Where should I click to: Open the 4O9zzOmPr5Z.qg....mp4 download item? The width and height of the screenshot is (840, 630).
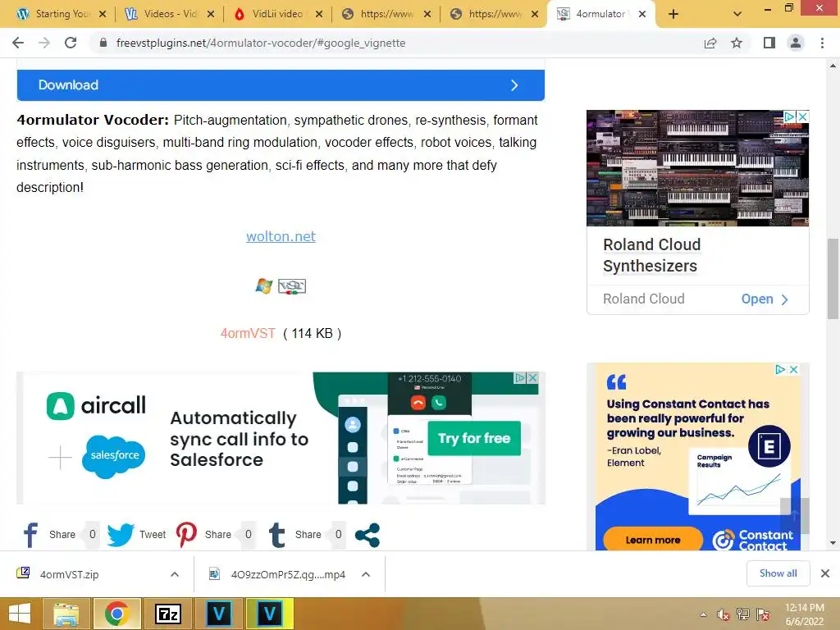(x=277, y=574)
